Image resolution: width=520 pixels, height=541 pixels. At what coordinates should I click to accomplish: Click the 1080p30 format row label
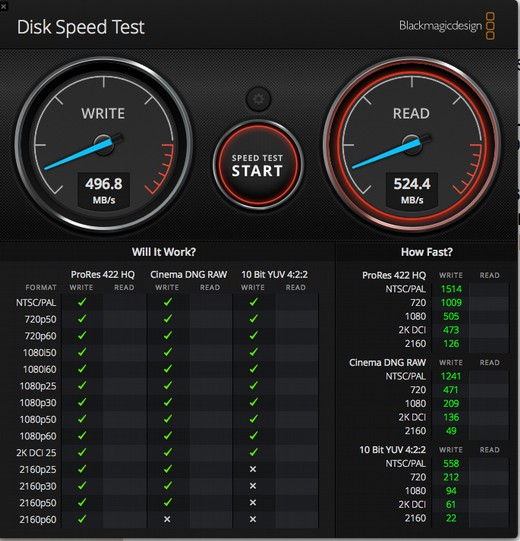pos(38,403)
